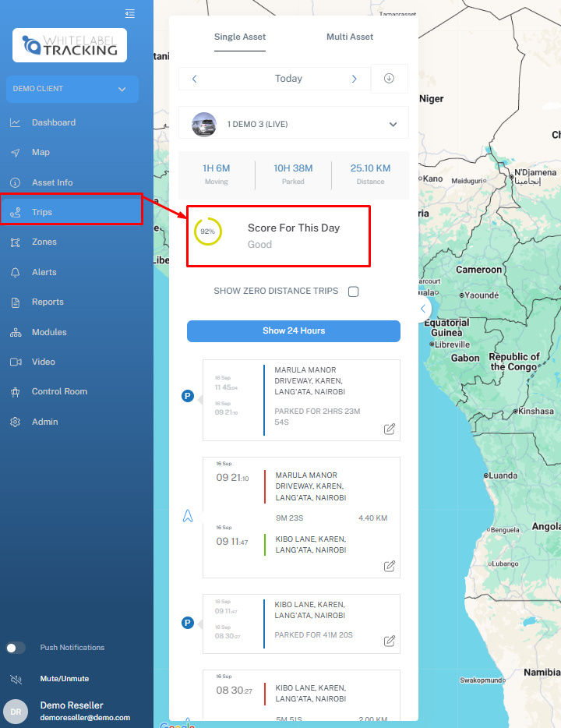The width and height of the screenshot is (561, 728).
Task: Check the Show Zero Distance Trips box
Action: pos(353,292)
